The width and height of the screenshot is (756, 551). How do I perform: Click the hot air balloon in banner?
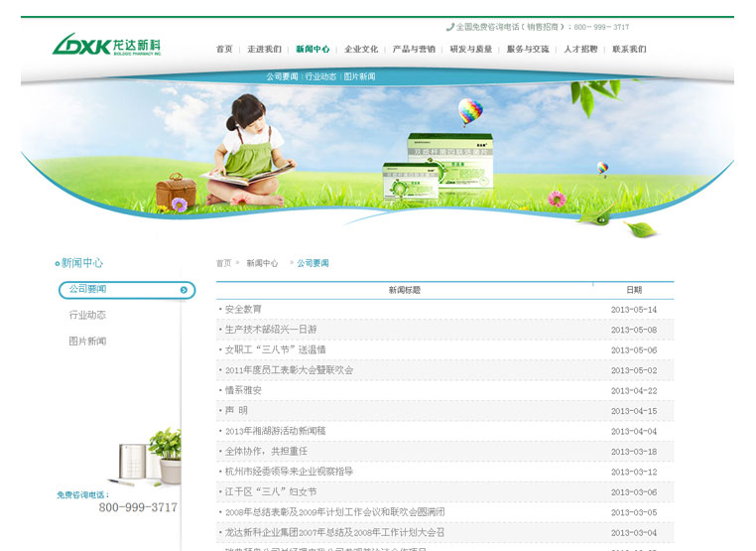click(470, 110)
